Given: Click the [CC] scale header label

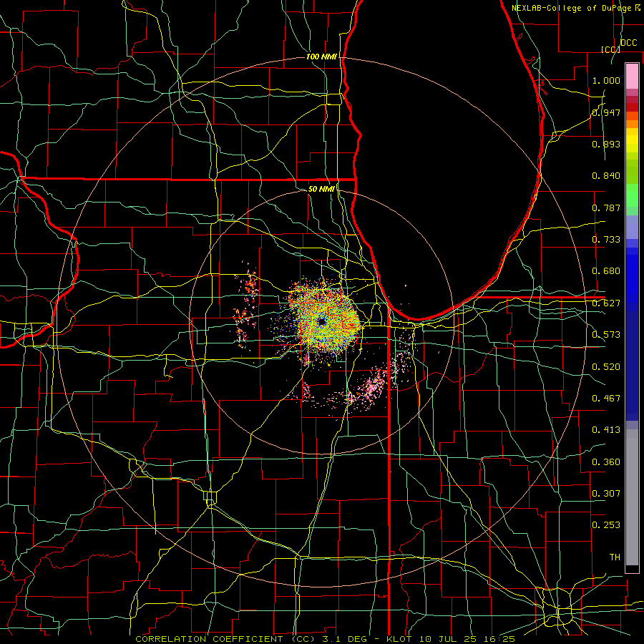Looking at the screenshot, I should [x=610, y=49].
